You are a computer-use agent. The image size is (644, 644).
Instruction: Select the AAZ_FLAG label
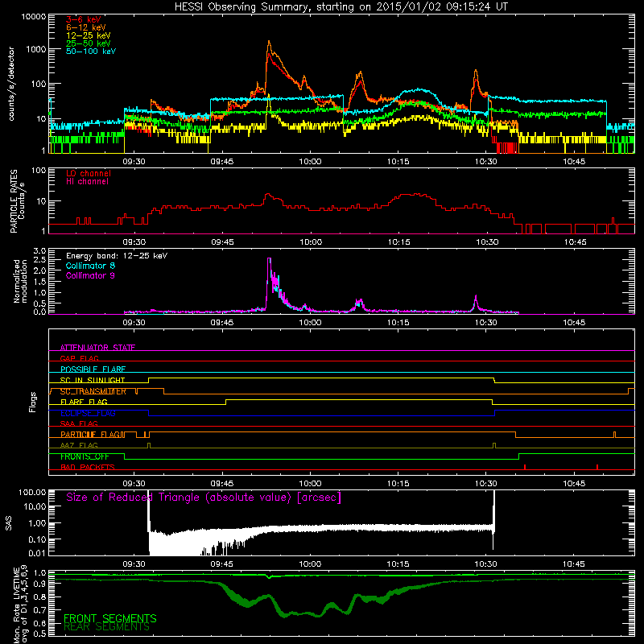click(79, 445)
